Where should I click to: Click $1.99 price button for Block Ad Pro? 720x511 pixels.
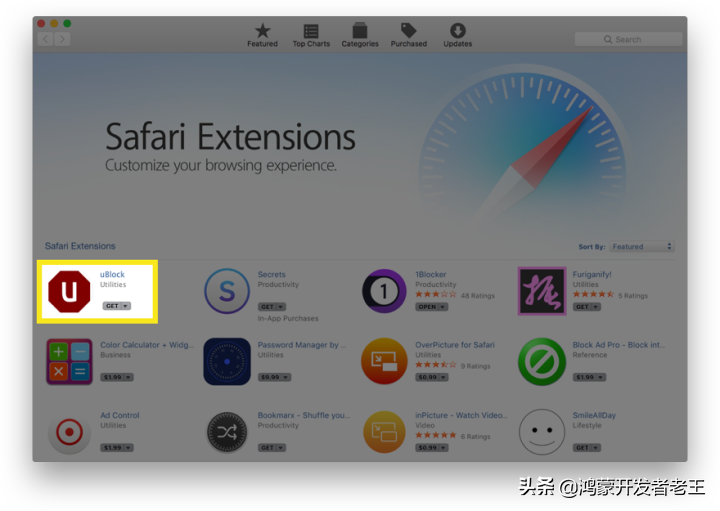point(589,377)
